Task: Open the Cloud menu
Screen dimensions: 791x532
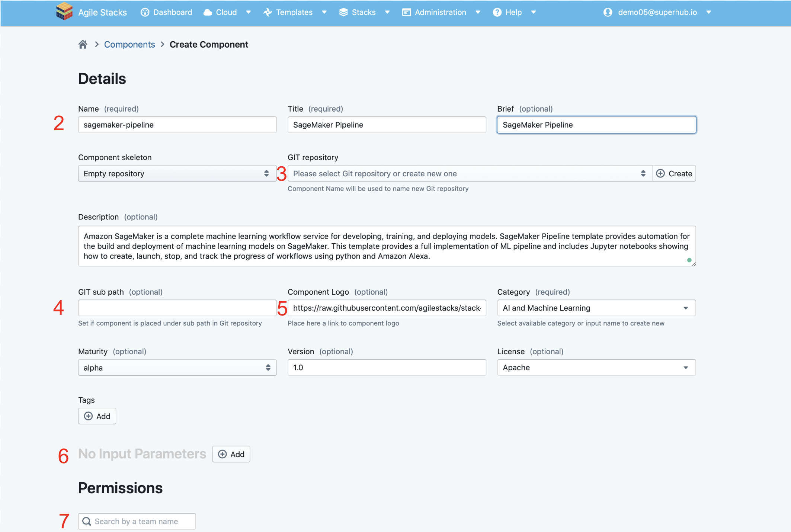Action: 227,12
